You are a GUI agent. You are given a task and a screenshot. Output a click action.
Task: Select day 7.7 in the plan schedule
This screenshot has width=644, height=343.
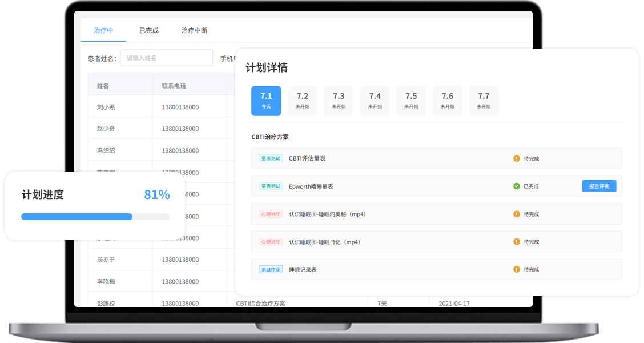[484, 101]
